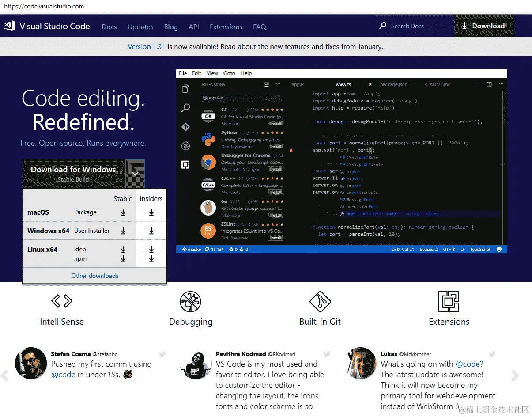
Task: Open the FAQ navigation item
Action: click(x=260, y=27)
